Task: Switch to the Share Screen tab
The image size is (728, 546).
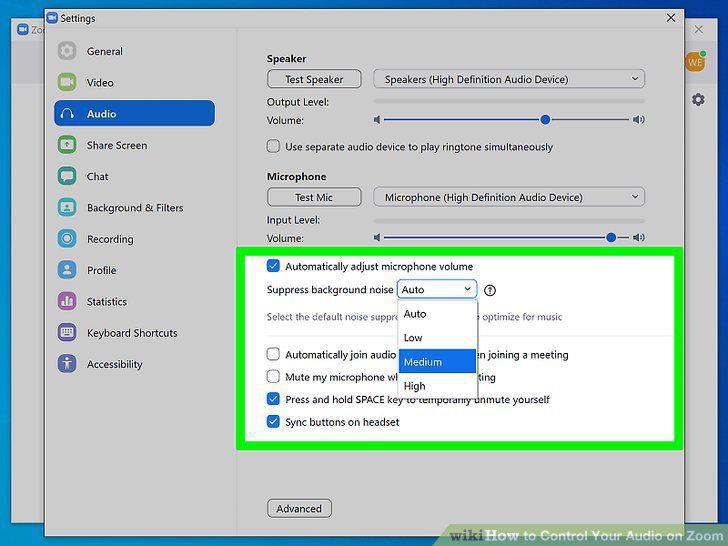Action: (x=135, y=145)
